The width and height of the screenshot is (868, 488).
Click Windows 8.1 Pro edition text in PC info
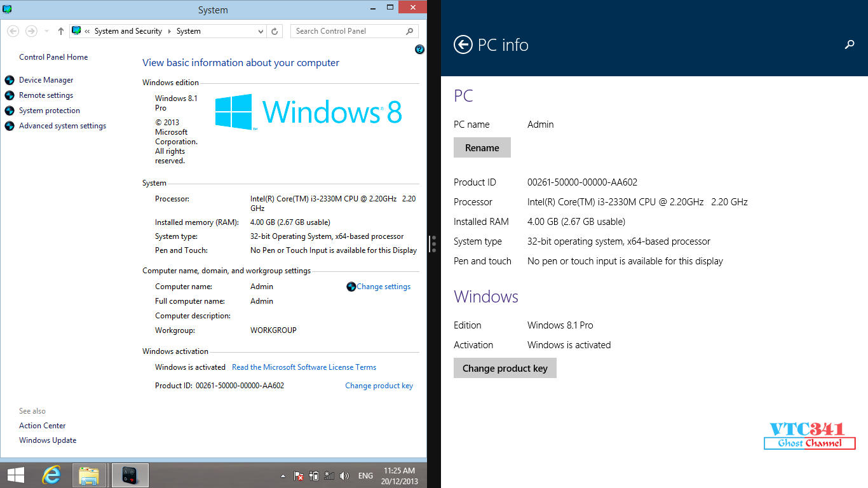560,325
